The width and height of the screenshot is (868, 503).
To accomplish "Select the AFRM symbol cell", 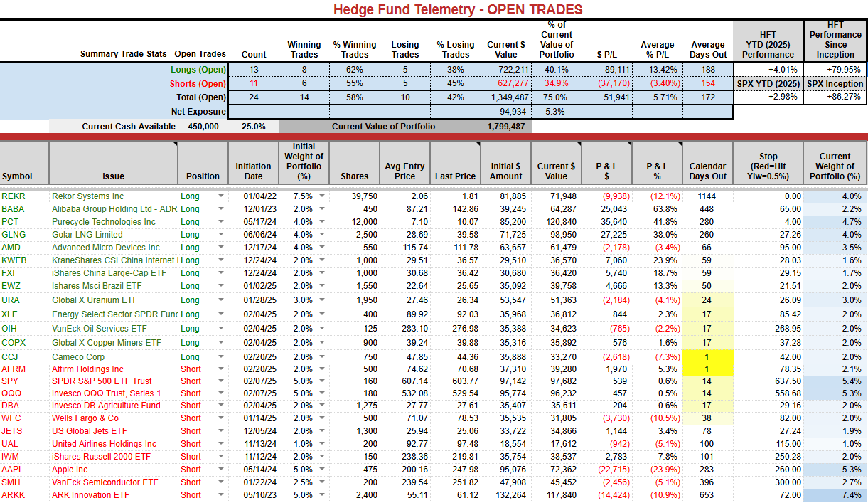I will [24, 370].
